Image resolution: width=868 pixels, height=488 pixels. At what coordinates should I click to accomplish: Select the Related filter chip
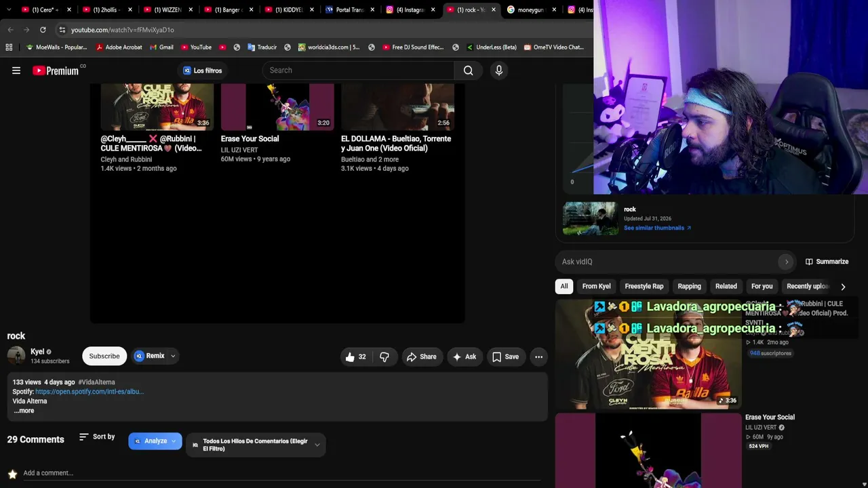pyautogui.click(x=726, y=286)
